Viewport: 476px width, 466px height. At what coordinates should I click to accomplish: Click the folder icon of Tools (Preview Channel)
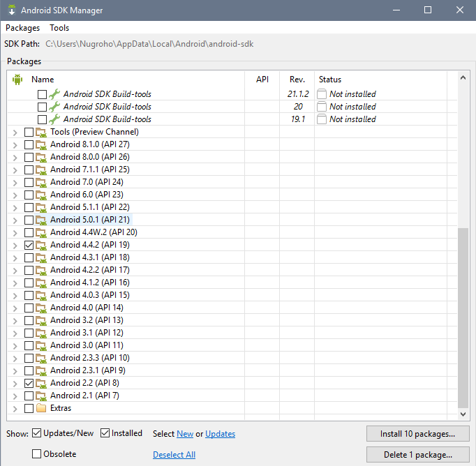(x=41, y=133)
